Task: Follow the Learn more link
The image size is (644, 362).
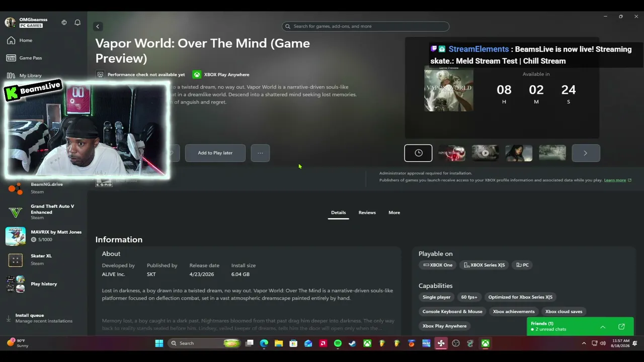Action: click(617, 180)
